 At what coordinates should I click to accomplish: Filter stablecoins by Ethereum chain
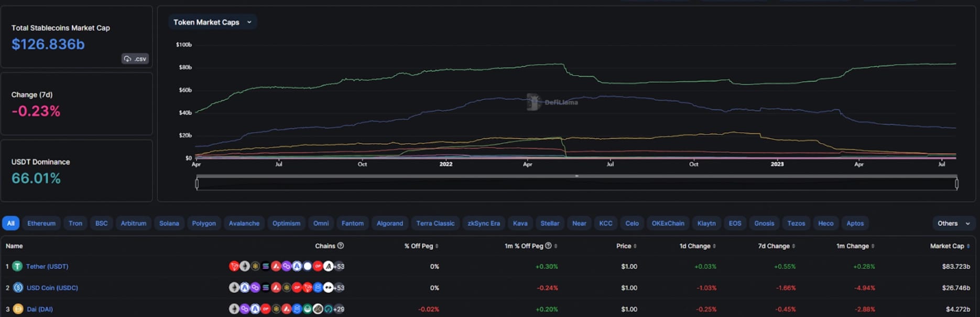pyautogui.click(x=41, y=223)
